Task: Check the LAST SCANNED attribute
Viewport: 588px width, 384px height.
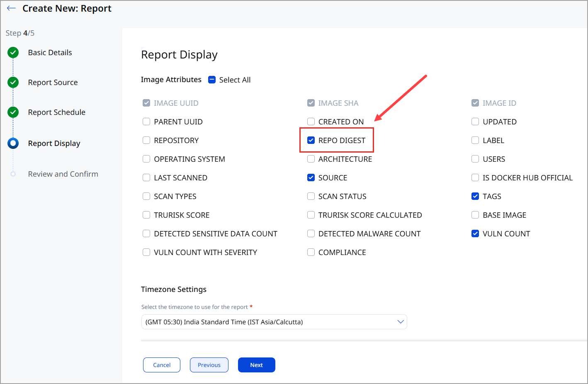Action: pyautogui.click(x=146, y=178)
